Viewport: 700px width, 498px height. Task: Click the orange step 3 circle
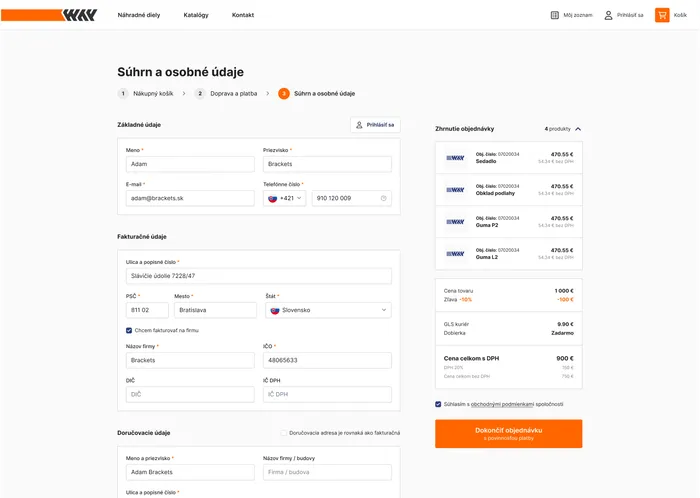pyautogui.click(x=283, y=93)
